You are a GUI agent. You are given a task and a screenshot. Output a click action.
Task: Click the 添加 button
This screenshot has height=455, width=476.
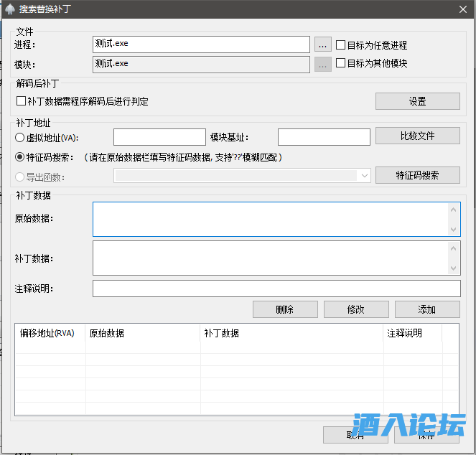click(427, 309)
